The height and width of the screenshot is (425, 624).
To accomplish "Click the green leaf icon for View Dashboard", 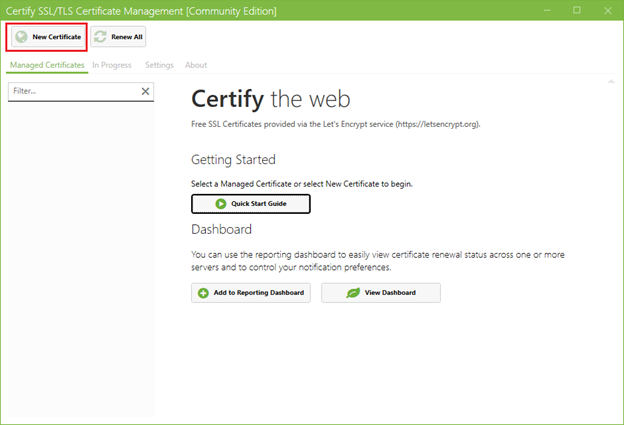I will click(x=353, y=293).
